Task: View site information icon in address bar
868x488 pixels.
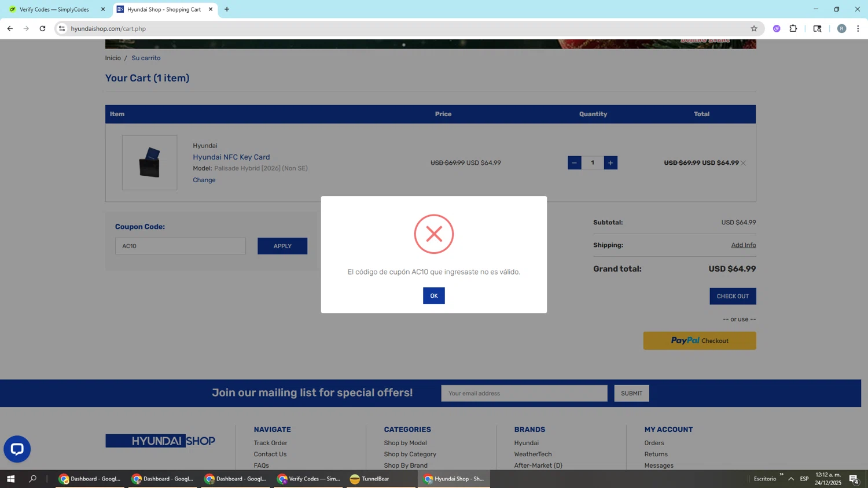Action: (x=62, y=28)
